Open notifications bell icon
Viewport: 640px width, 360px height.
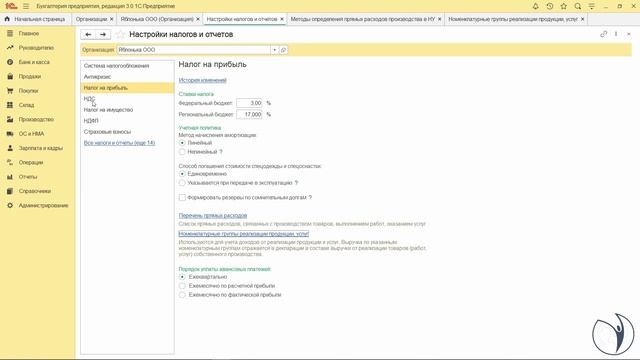click(536, 6)
